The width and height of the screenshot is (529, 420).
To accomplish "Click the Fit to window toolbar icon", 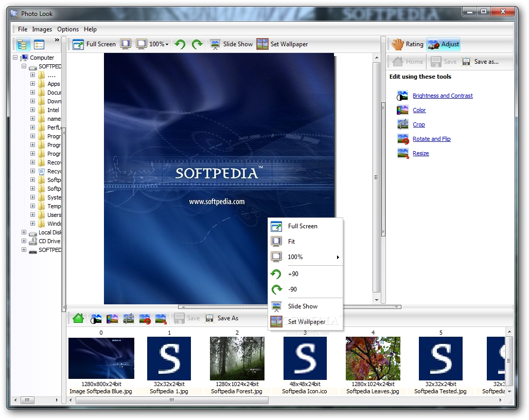I will 126,44.
